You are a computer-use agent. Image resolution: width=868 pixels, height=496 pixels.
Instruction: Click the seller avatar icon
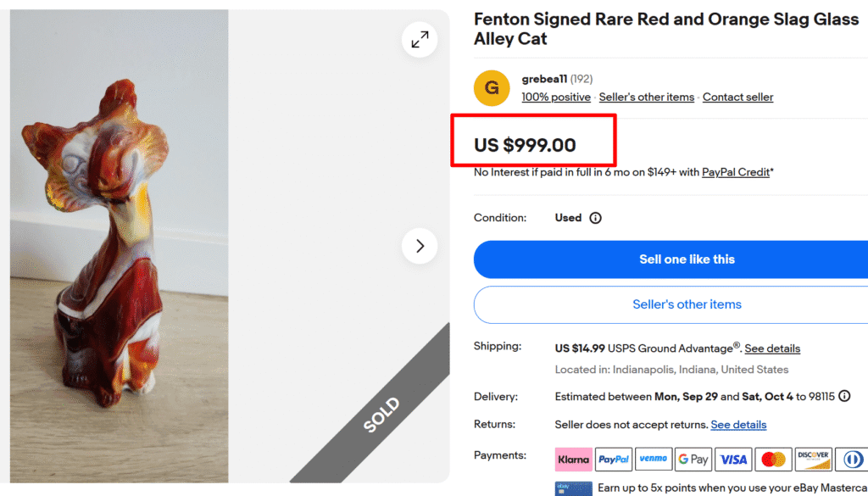[x=492, y=88]
